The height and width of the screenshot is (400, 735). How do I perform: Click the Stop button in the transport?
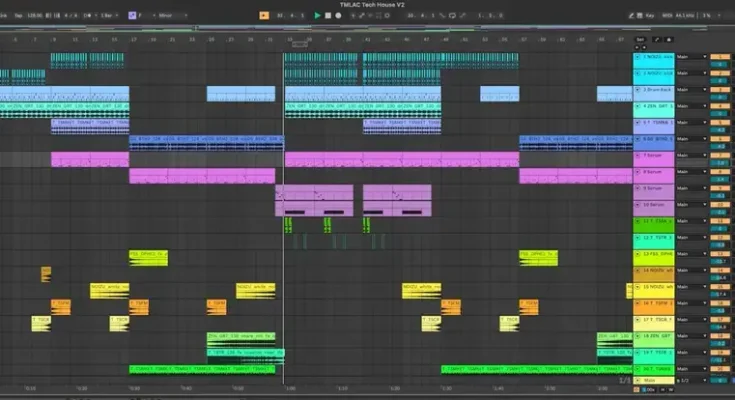(x=329, y=16)
